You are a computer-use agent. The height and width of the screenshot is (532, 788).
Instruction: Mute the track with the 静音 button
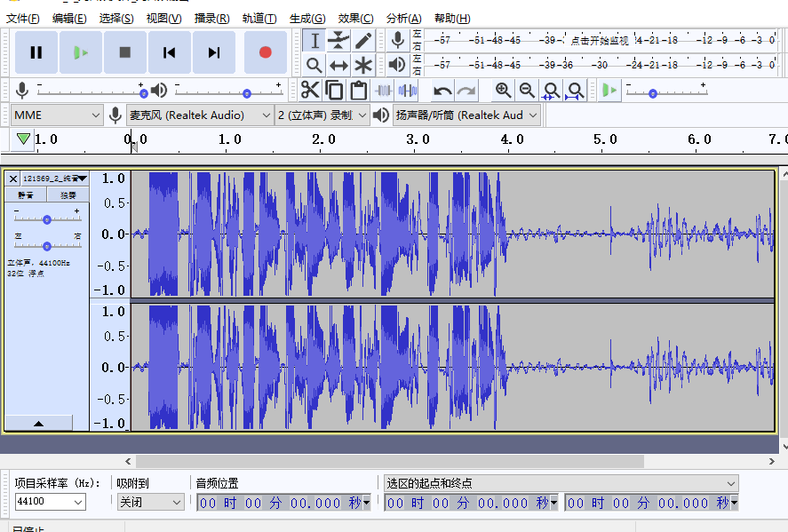tap(26, 195)
